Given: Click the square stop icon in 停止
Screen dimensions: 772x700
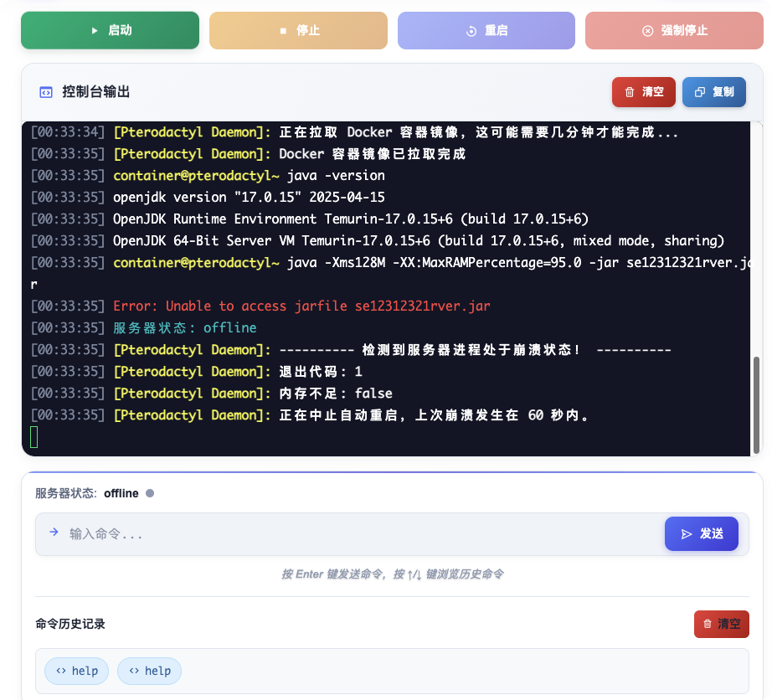Looking at the screenshot, I should coord(283,31).
